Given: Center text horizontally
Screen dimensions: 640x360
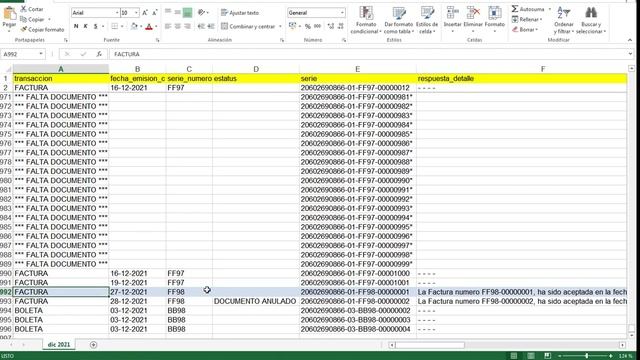Looking at the screenshot, I should click(178, 26).
